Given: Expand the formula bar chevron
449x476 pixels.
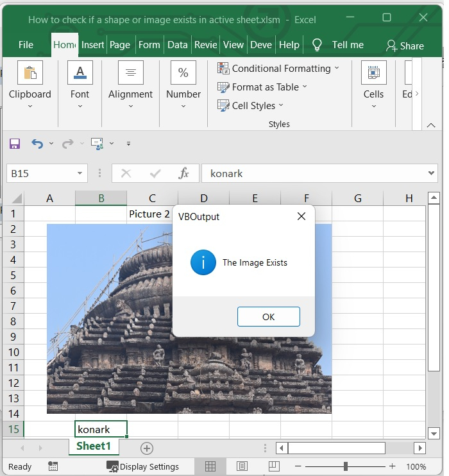Looking at the screenshot, I should click(x=431, y=173).
